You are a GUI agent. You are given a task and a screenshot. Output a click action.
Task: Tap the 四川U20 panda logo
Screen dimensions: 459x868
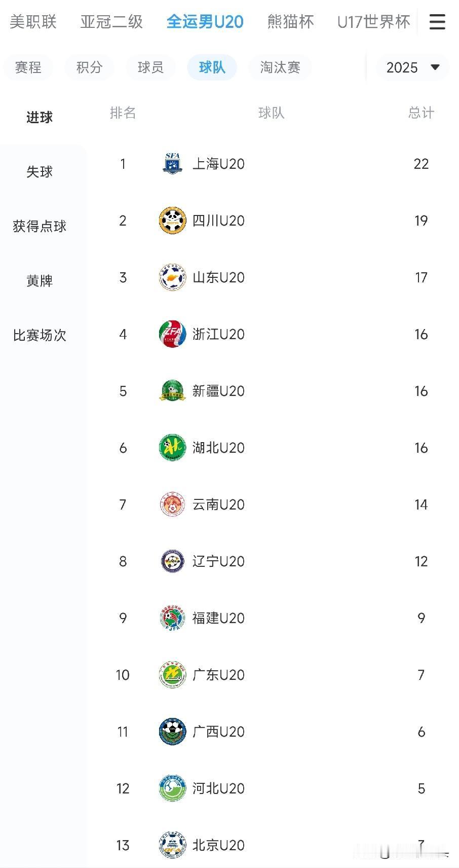pyautogui.click(x=172, y=221)
